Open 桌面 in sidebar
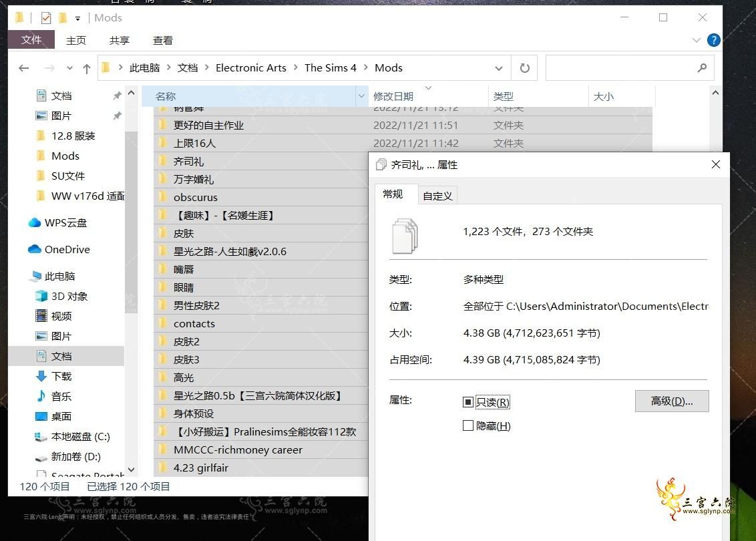The width and height of the screenshot is (756, 541). pyautogui.click(x=61, y=416)
